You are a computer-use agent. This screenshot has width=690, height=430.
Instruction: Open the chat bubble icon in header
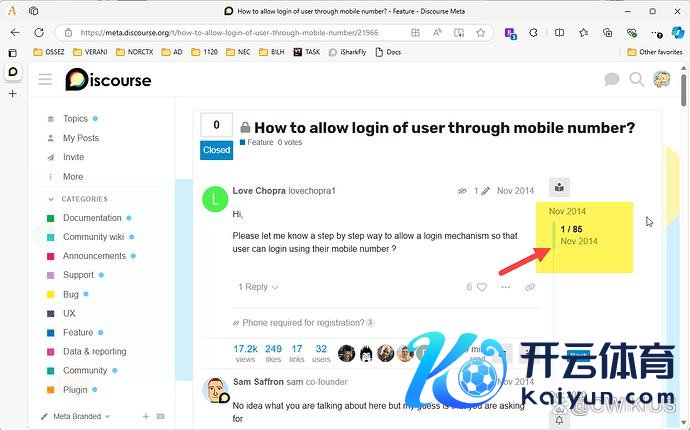(x=612, y=79)
